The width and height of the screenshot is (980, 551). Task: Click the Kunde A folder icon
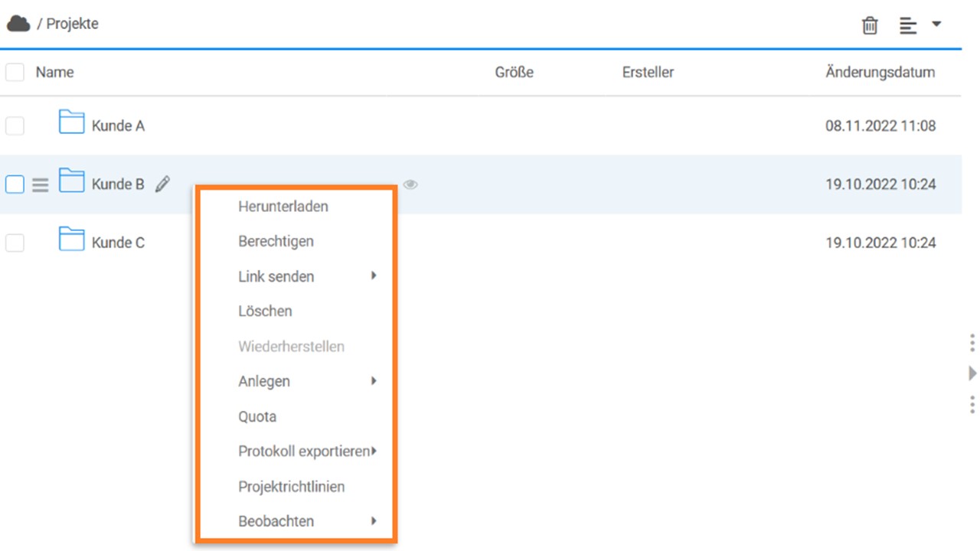(71, 122)
